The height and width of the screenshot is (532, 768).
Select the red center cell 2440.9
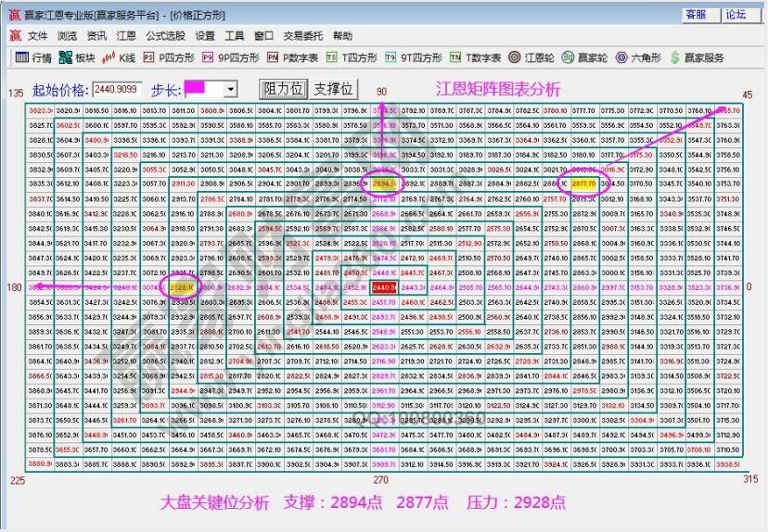[x=384, y=288]
